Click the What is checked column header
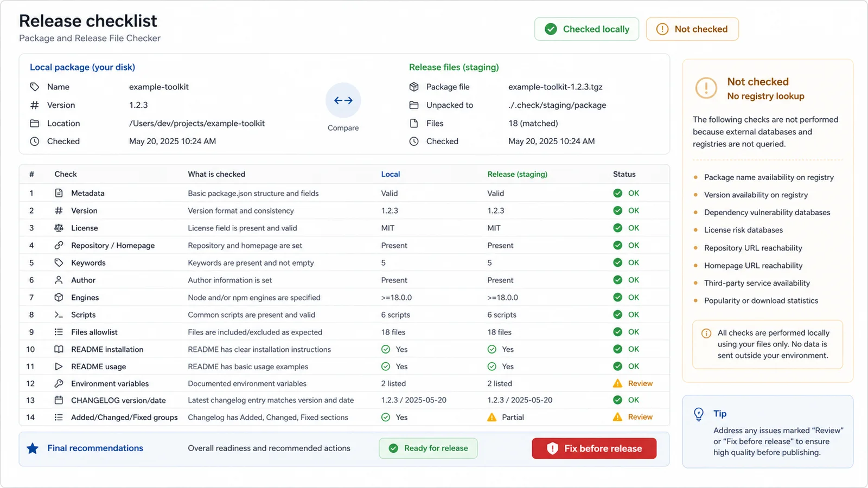Viewport: 868px width, 488px height. pyautogui.click(x=216, y=174)
